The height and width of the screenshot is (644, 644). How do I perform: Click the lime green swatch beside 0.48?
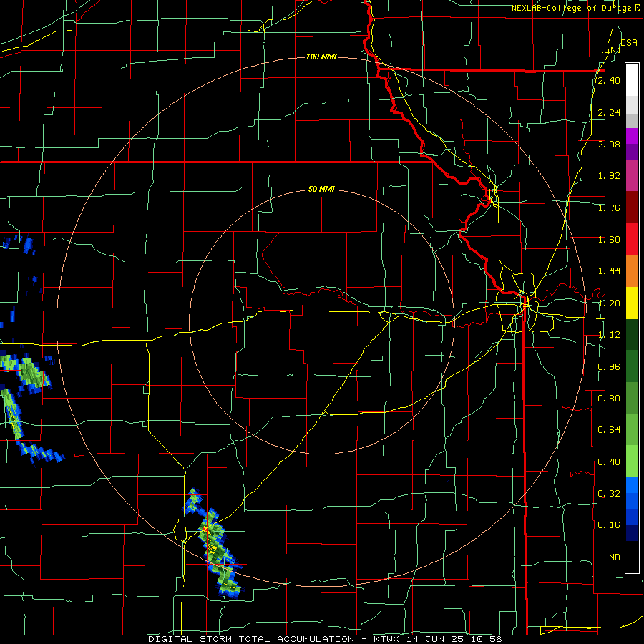click(632, 462)
